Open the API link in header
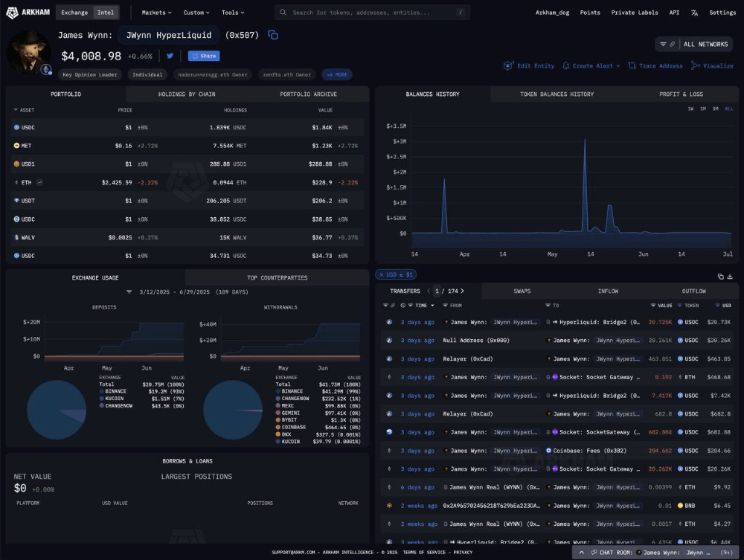Screen dimensions: 744x560 click(674, 13)
